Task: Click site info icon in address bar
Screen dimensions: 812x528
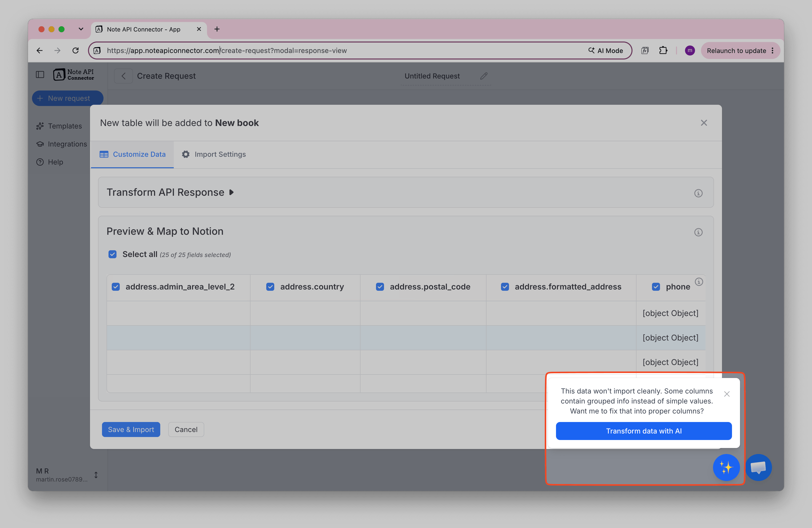Action: click(97, 50)
